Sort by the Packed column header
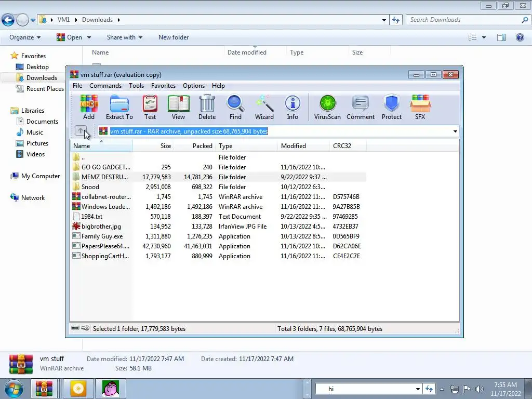532x399 pixels. coord(194,146)
